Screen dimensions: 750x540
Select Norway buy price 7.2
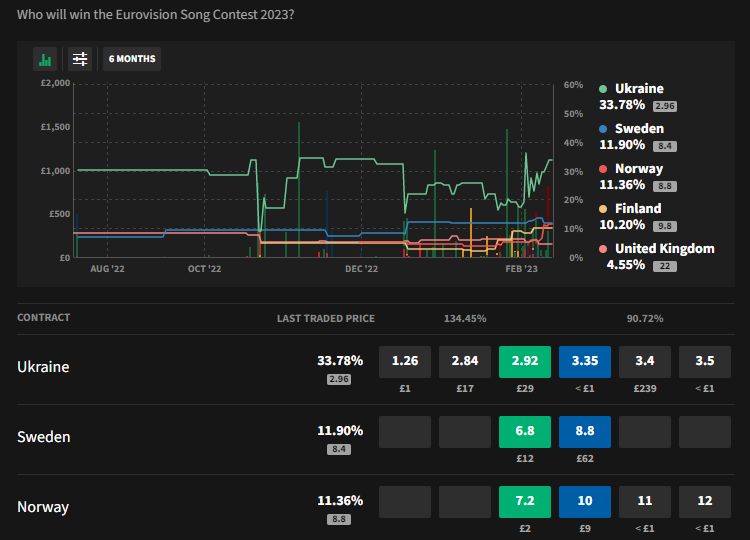525,502
